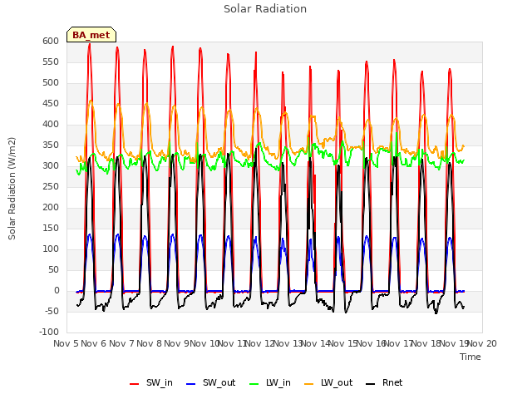This screenshot has height=399, width=532.
Task: Click the Solar Radiation chart title
Action: 265,9
